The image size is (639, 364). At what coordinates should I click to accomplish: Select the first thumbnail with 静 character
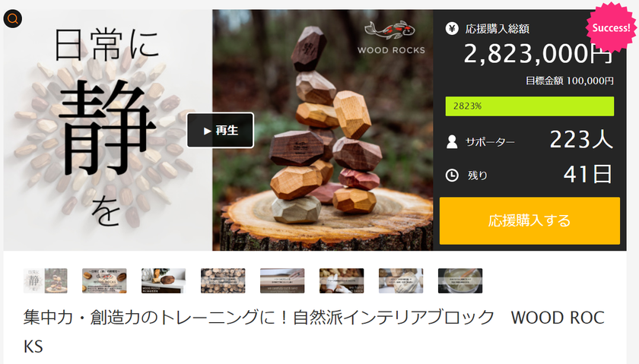(45, 280)
